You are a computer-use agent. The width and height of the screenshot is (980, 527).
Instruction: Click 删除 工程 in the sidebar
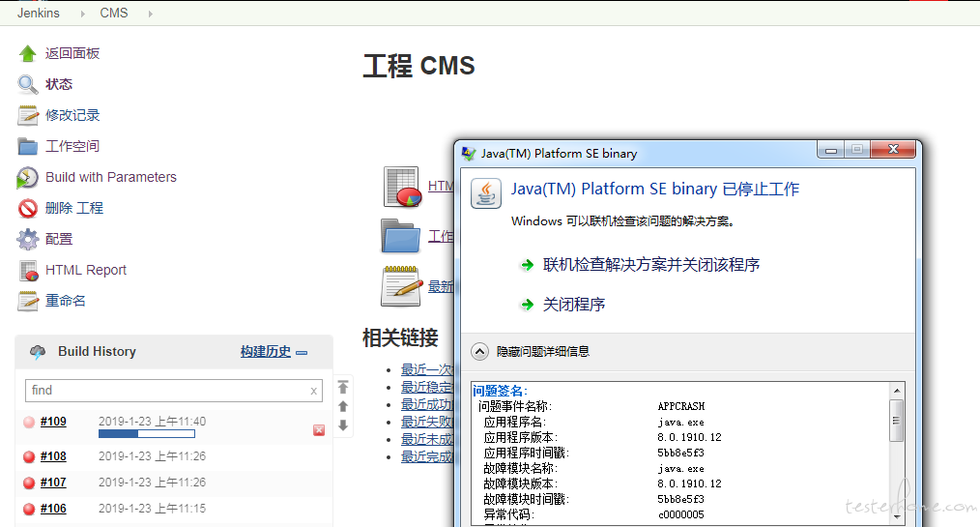click(74, 208)
